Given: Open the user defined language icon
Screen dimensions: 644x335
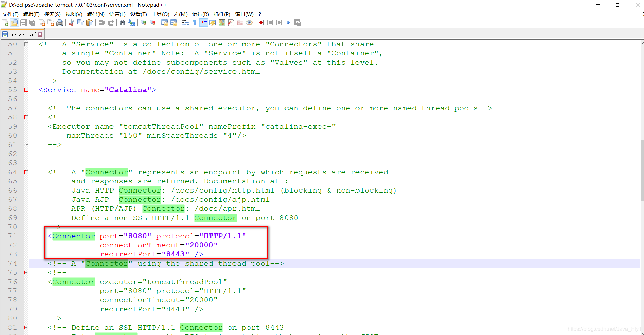Looking at the screenshot, I should [x=213, y=23].
